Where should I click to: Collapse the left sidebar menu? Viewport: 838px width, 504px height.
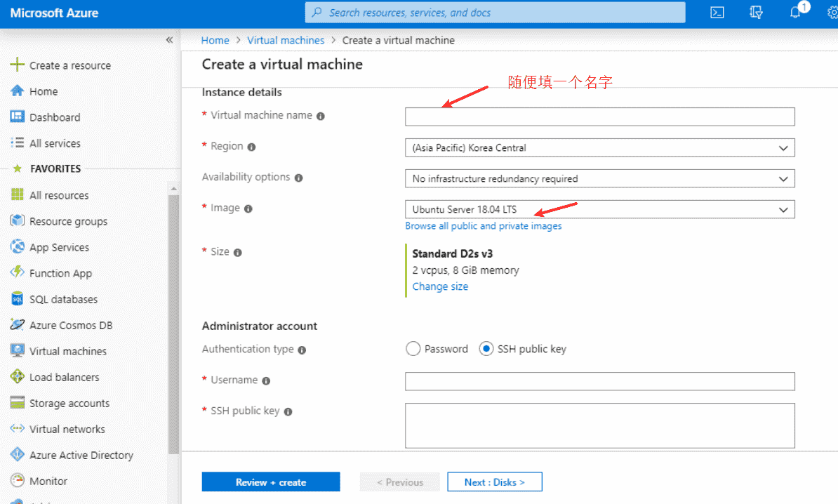point(169,39)
